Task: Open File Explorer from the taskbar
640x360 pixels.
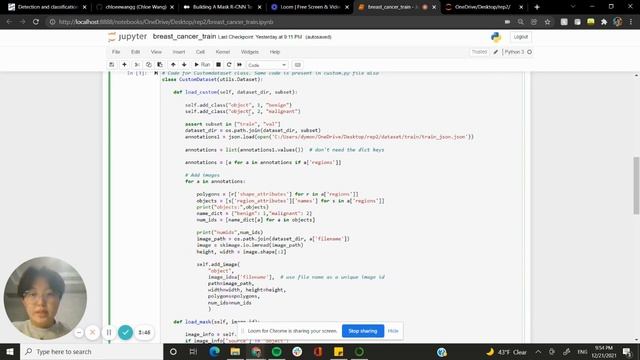Action: [x=235, y=351]
